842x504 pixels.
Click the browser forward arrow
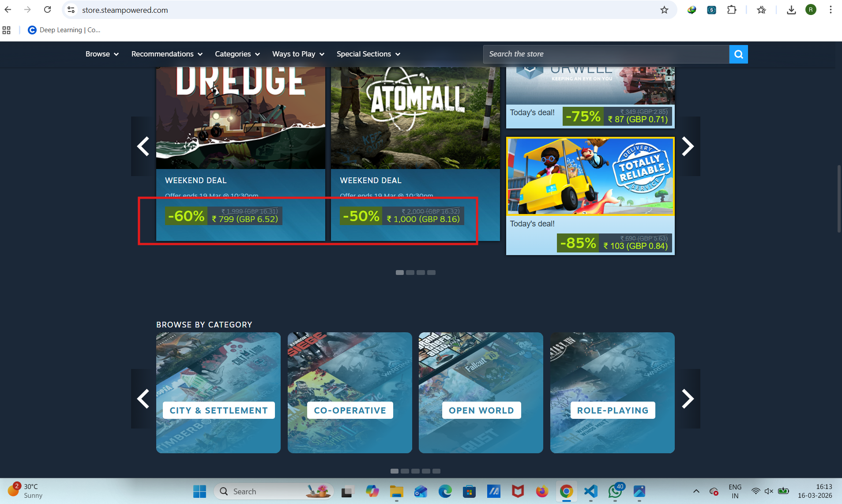pos(27,10)
